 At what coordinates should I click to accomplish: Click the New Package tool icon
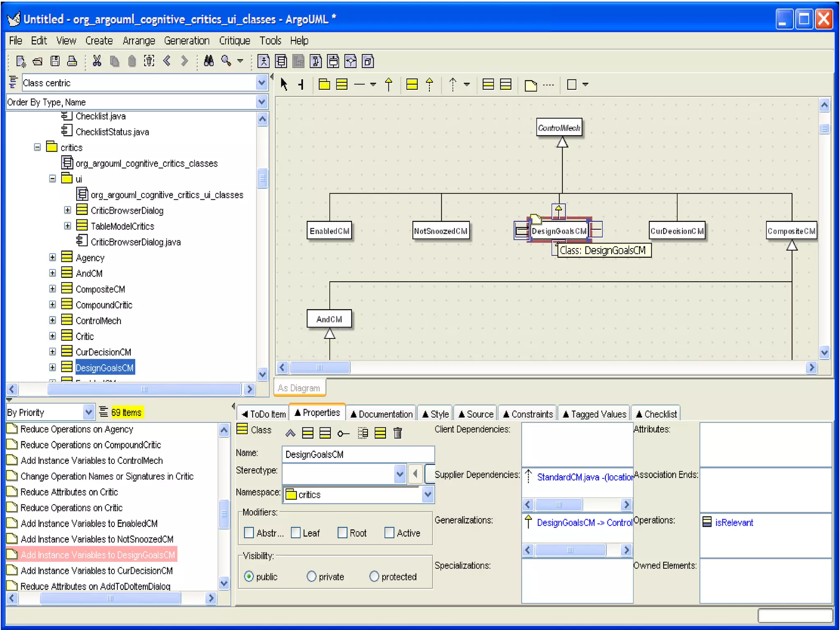(324, 85)
